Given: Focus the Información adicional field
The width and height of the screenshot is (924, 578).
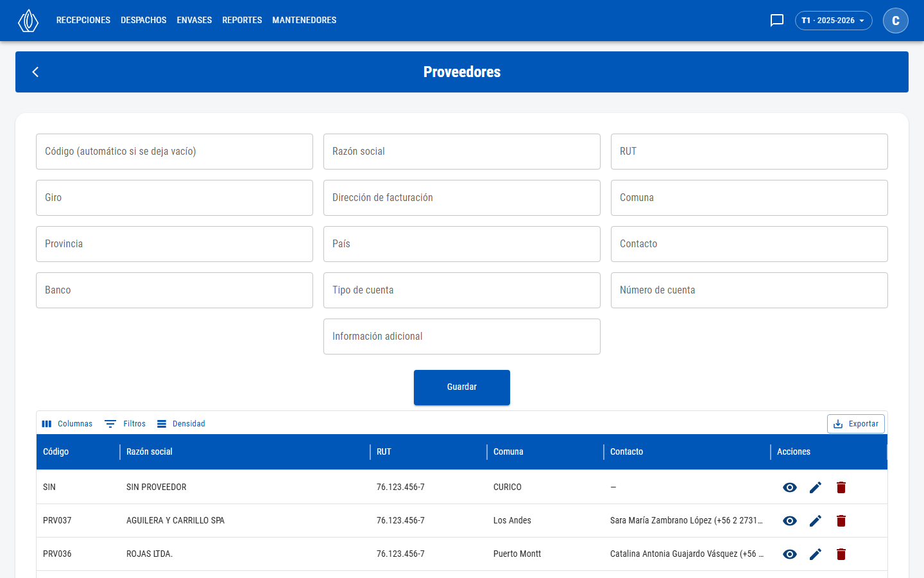Looking at the screenshot, I should [462, 337].
